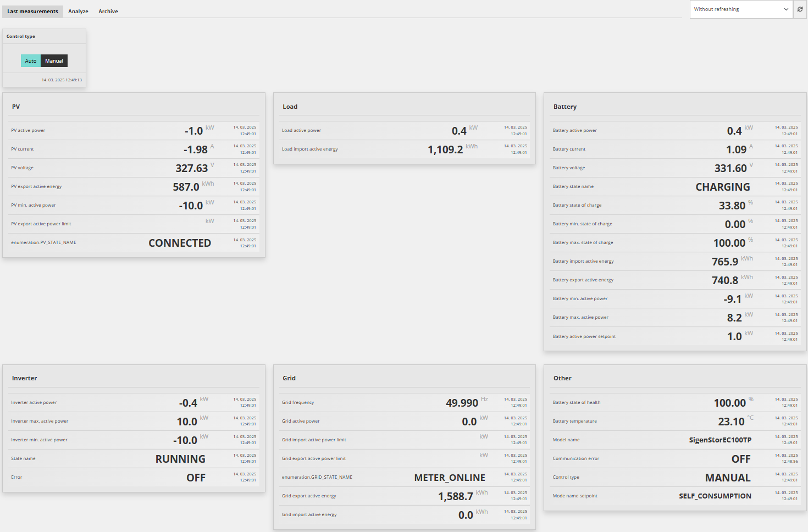Click Inverter State name RUNNING value
This screenshot has height=532, width=808.
tap(180, 459)
